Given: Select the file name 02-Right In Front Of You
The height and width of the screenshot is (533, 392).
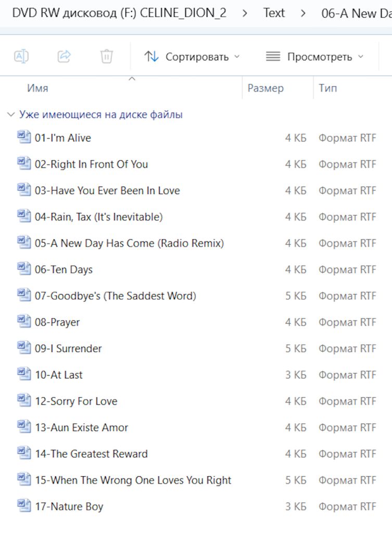Looking at the screenshot, I should click(x=91, y=164).
